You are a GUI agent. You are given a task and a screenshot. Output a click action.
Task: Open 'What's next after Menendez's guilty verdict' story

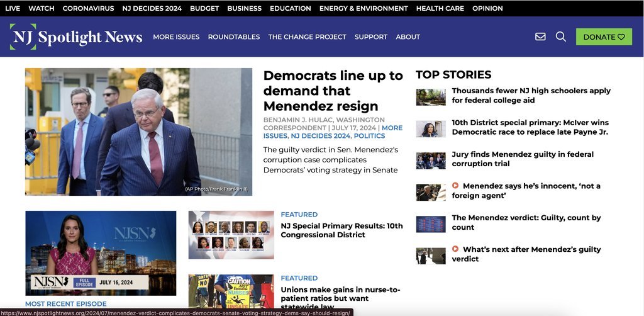pos(526,254)
